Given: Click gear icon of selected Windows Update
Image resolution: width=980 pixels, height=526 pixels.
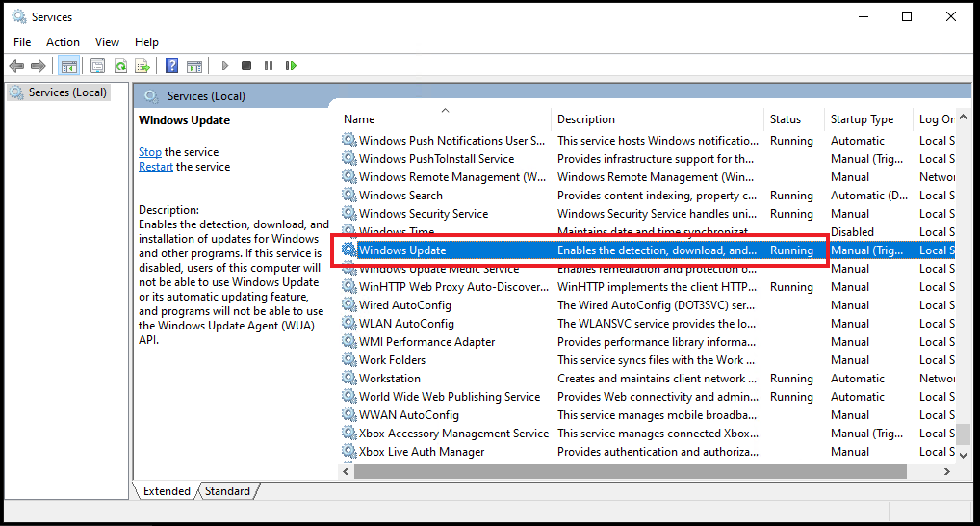Looking at the screenshot, I should (348, 250).
